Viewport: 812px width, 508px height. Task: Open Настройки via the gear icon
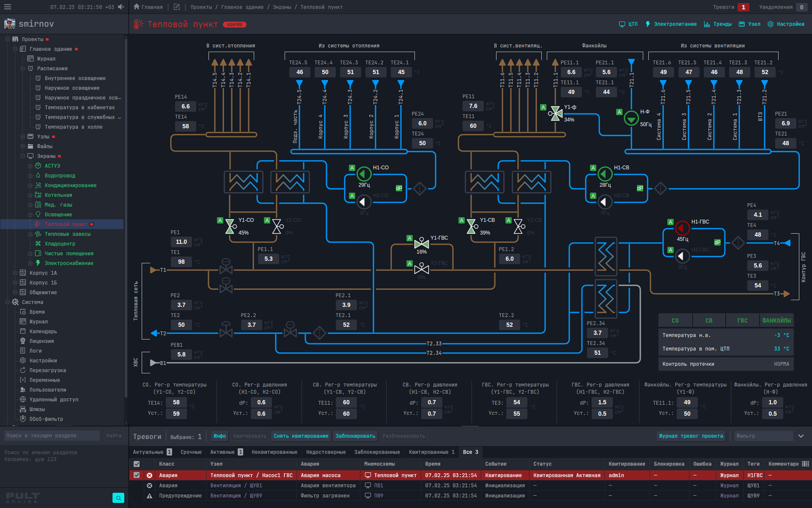coord(771,24)
